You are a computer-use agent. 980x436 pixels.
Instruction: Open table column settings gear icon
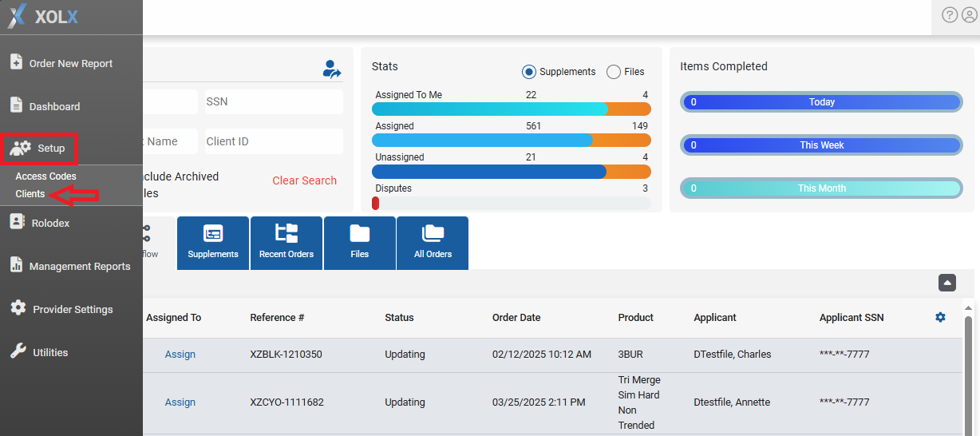[x=940, y=317]
